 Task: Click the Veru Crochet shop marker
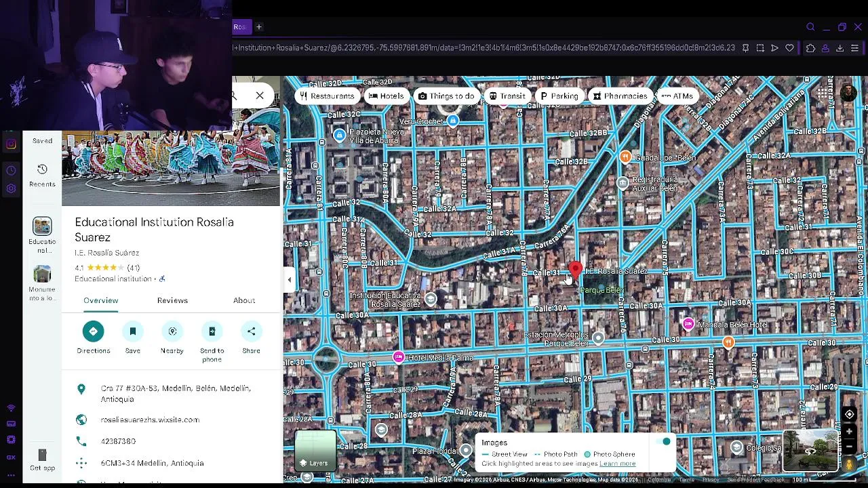pos(453,121)
